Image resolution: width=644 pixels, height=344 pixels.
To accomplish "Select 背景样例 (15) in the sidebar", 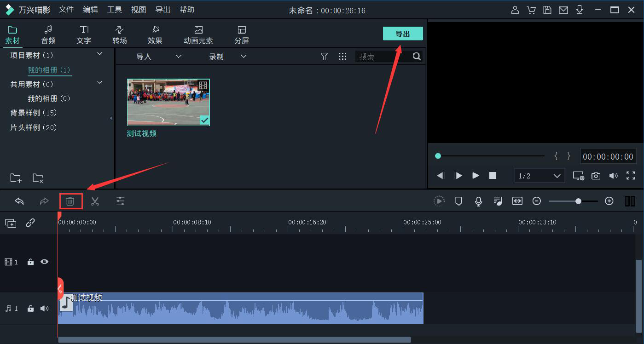I will tap(34, 113).
